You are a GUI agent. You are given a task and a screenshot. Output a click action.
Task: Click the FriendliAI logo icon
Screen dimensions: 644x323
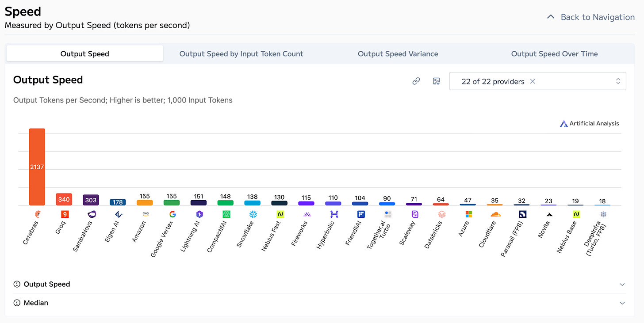click(361, 214)
